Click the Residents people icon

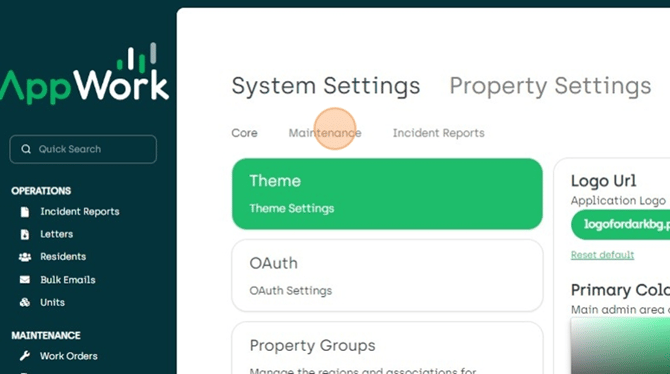click(x=25, y=257)
